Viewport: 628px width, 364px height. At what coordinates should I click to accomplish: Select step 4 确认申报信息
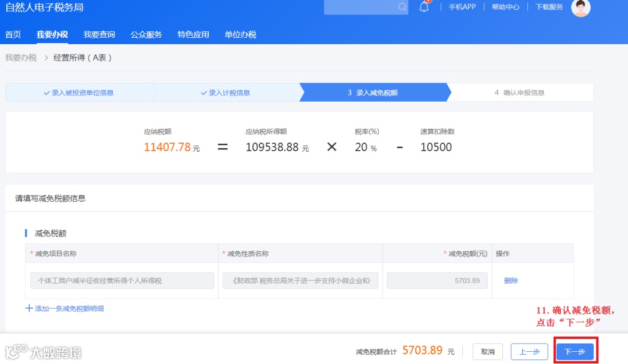pos(519,92)
